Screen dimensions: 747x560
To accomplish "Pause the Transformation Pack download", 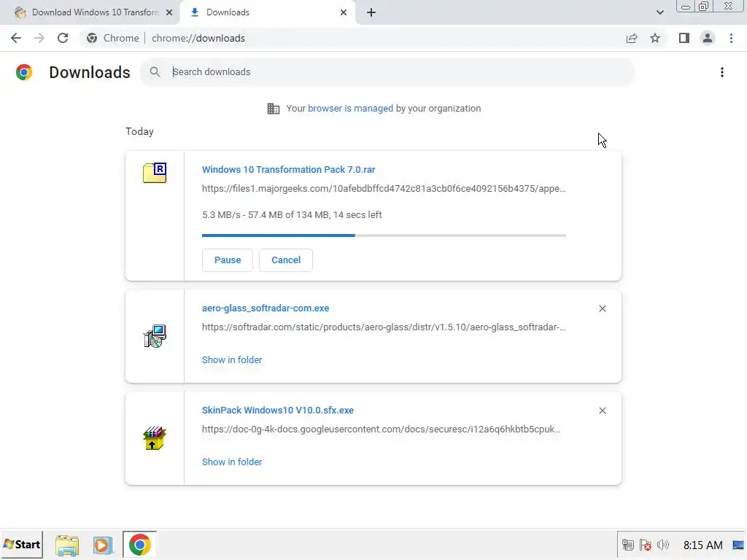I will tap(228, 260).
